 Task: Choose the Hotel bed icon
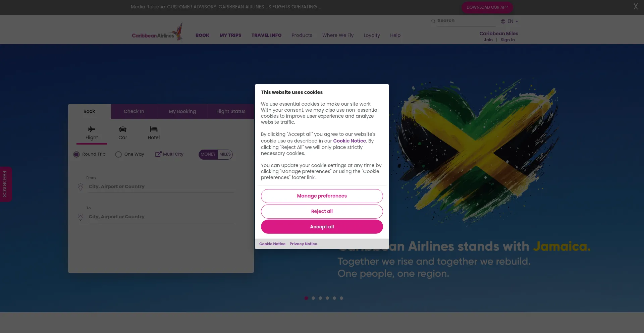pyautogui.click(x=154, y=129)
